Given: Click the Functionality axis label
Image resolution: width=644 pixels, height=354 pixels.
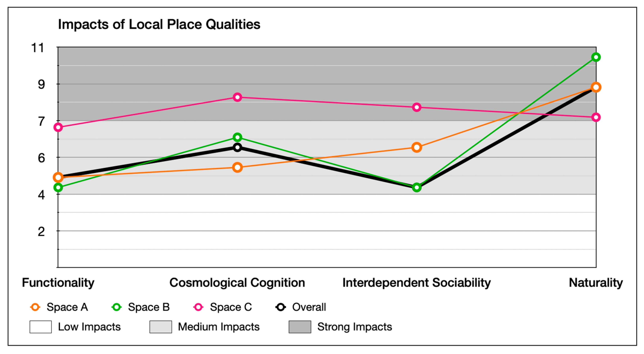Looking at the screenshot, I should [58, 283].
